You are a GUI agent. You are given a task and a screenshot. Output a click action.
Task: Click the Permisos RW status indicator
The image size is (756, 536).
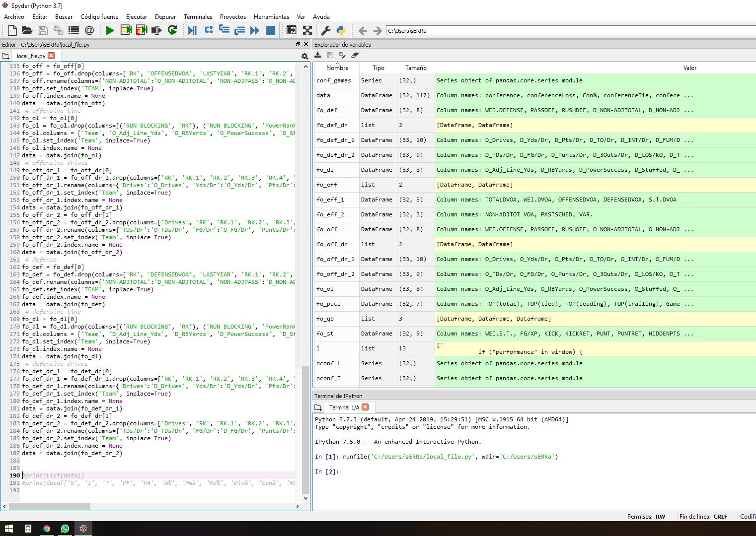[x=647, y=516]
